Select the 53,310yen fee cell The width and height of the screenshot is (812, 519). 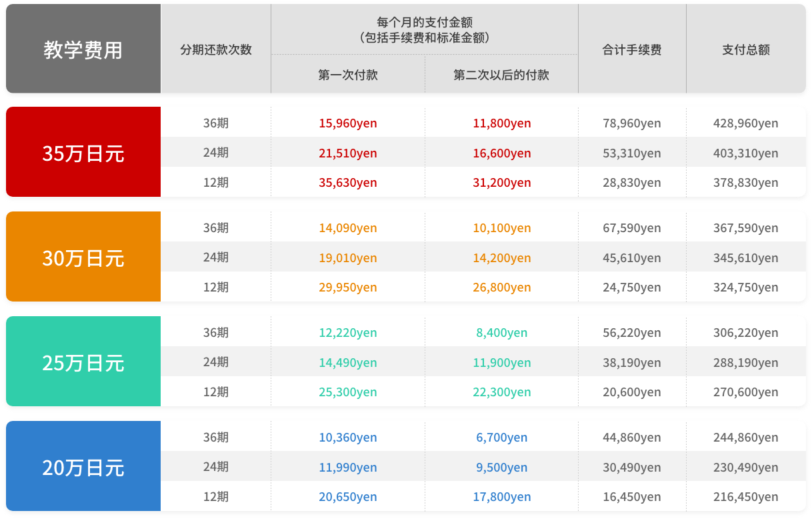click(632, 153)
